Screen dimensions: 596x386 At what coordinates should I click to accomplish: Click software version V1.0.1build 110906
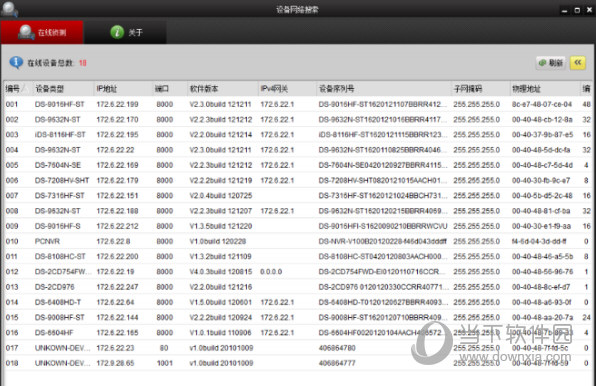point(220,332)
